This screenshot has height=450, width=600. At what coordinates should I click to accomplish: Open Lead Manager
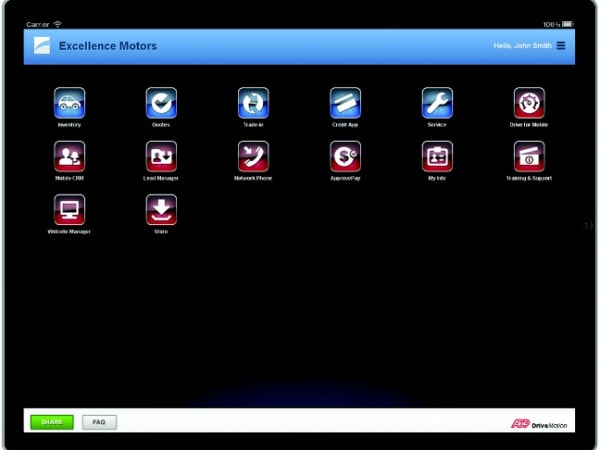pos(161,156)
